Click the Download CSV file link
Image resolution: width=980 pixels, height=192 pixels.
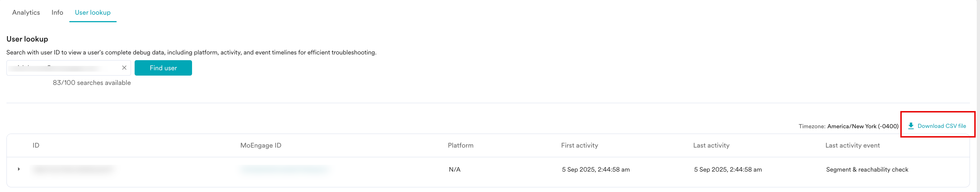(941, 126)
